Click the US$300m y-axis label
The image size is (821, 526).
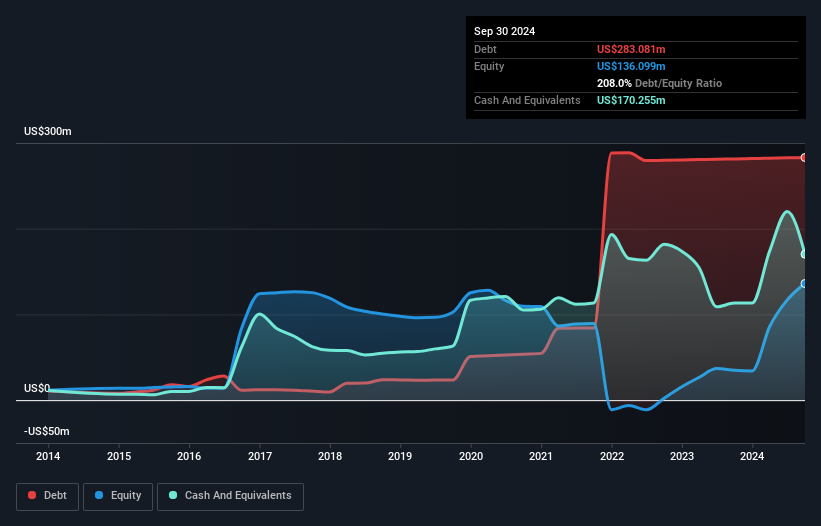(x=48, y=131)
